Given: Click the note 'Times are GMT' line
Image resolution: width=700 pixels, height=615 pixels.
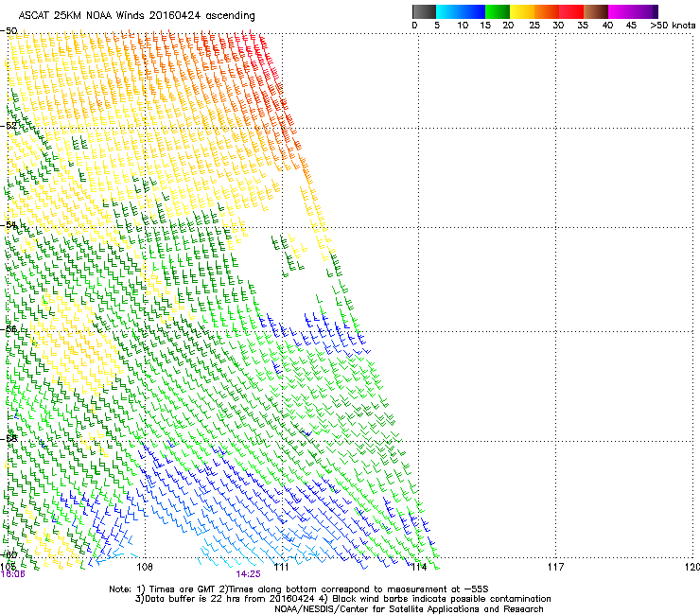Looking at the screenshot, I should [299, 589].
